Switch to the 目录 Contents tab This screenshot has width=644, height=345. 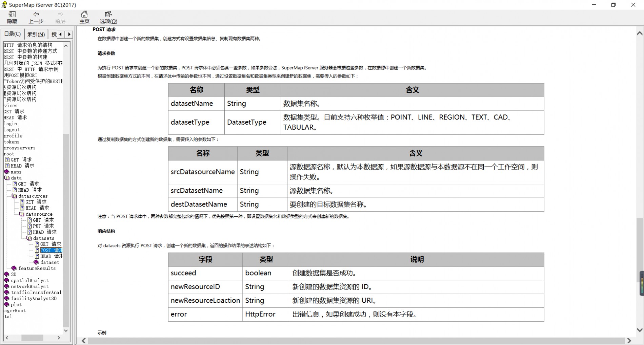point(13,34)
